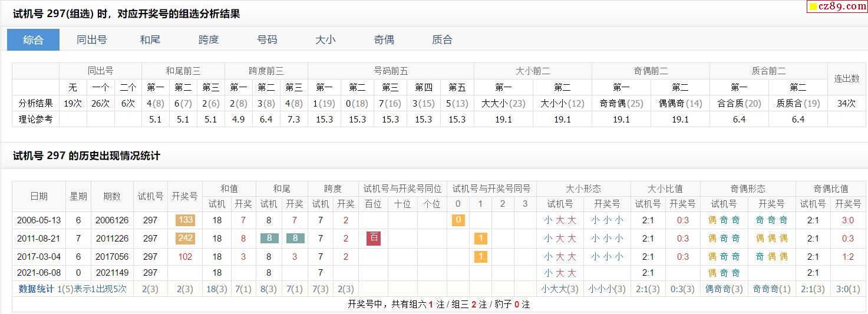
Task: Click the orange 242 winning number badge
Action: pos(185,239)
